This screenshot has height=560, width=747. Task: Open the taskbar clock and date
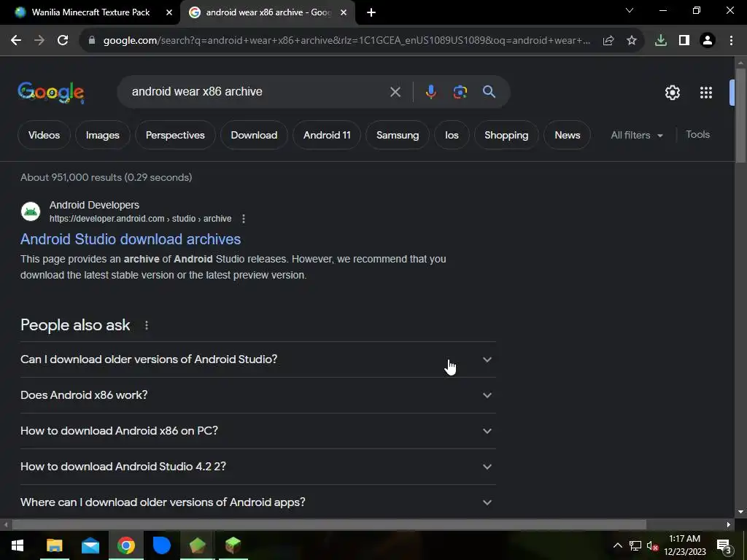(x=685, y=545)
